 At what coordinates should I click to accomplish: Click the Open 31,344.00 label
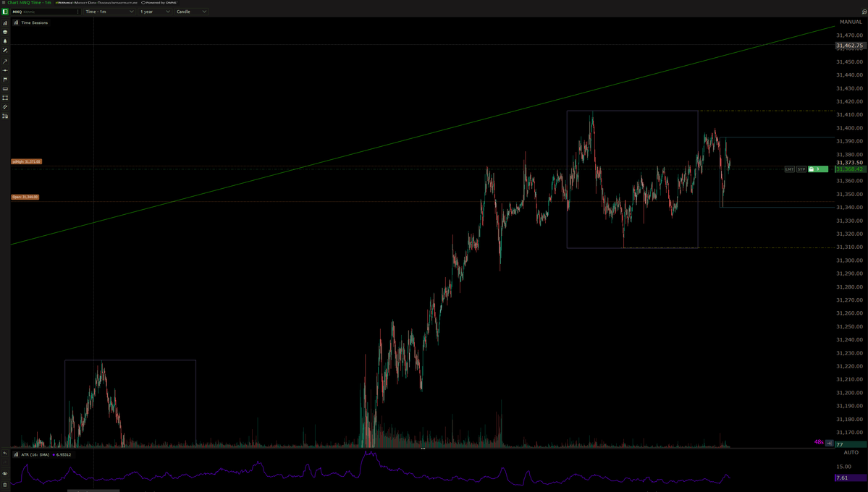click(x=25, y=197)
